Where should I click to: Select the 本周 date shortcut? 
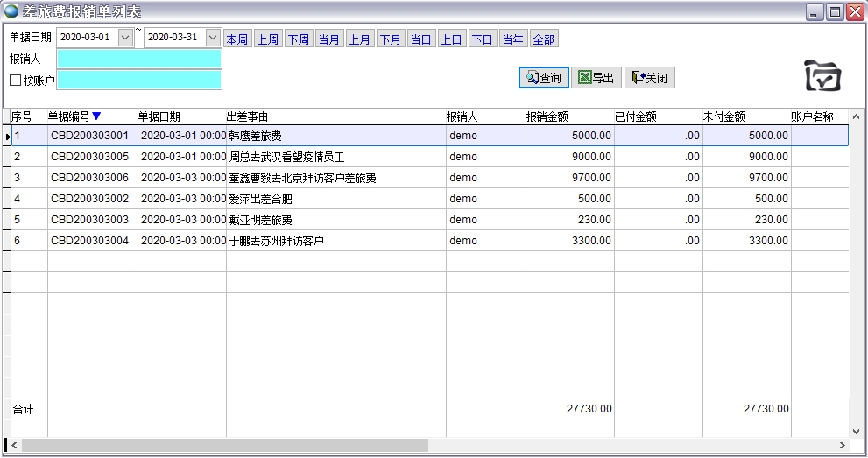tap(236, 39)
